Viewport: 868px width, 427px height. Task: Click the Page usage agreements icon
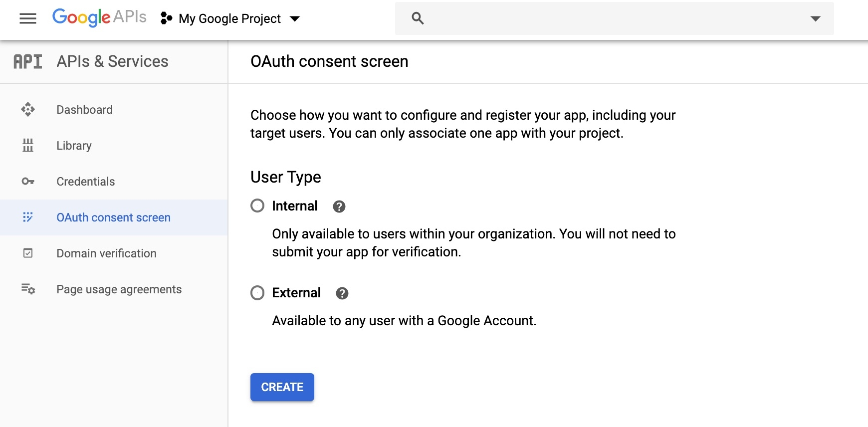[28, 289]
